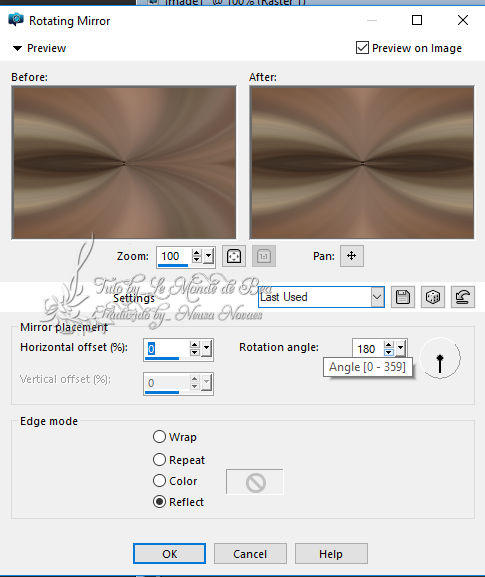Open the Horizontal offset slider dropdown arrow

pos(206,348)
